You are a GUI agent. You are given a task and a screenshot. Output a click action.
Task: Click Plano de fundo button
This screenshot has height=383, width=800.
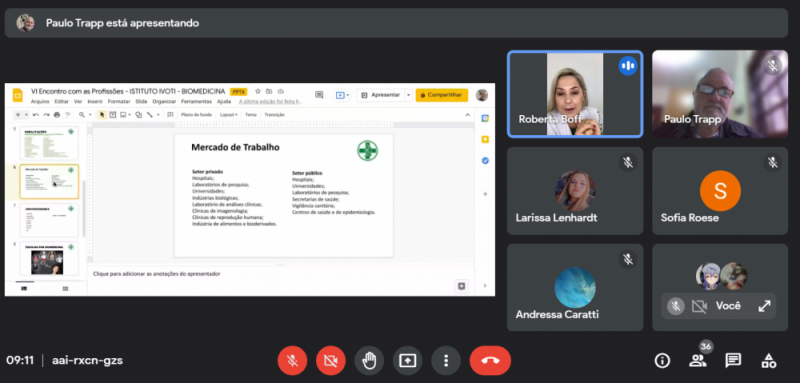(196, 115)
